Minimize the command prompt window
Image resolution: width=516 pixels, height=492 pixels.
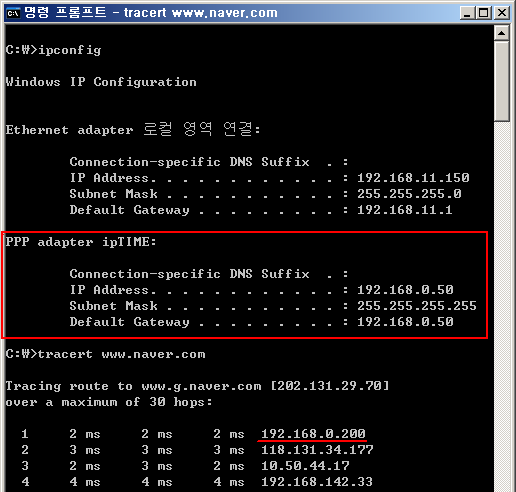pyautogui.click(x=468, y=13)
